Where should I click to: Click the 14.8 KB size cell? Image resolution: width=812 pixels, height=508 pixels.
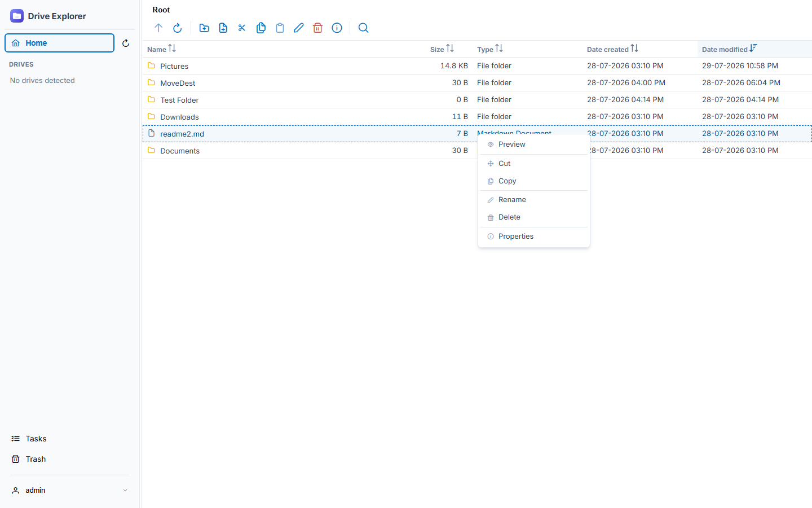click(454, 65)
